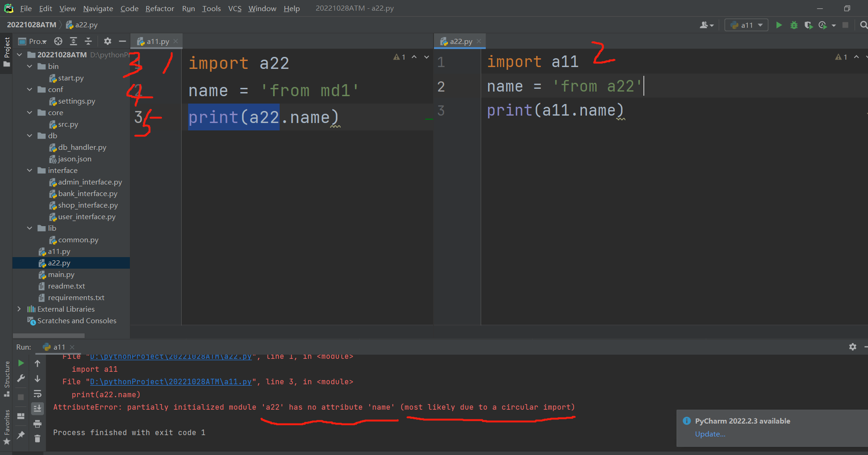Click the Stop icon in the top toolbar
Viewport: 868px width, 455px height.
click(845, 25)
